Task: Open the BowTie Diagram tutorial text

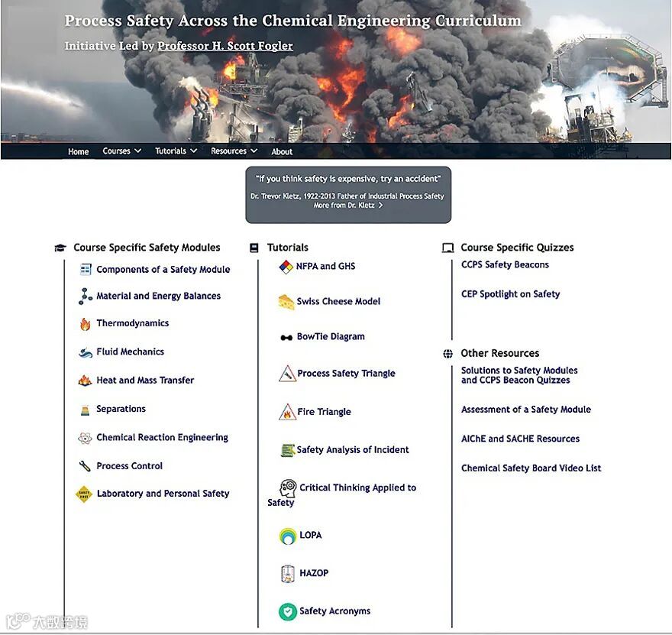Action: coord(331,336)
